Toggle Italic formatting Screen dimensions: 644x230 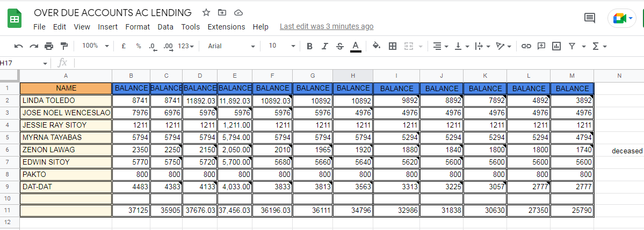pos(324,46)
